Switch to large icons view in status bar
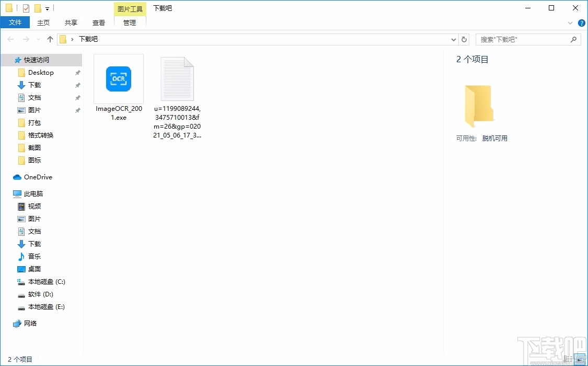 [x=579, y=359]
